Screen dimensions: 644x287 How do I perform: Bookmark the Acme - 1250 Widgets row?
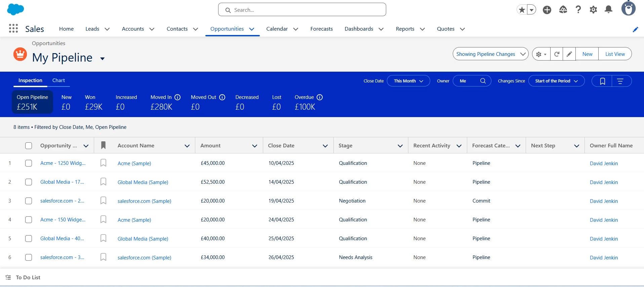click(103, 163)
